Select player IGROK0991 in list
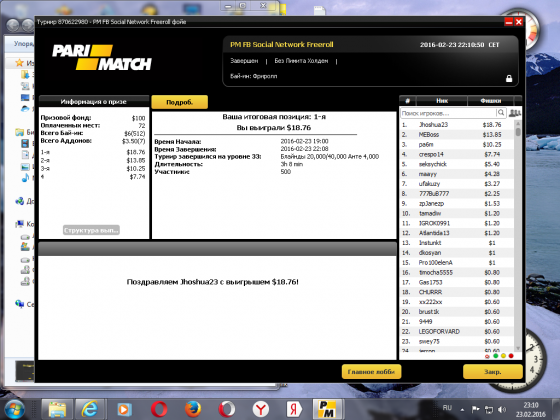The width and height of the screenshot is (560, 420). tap(457, 223)
